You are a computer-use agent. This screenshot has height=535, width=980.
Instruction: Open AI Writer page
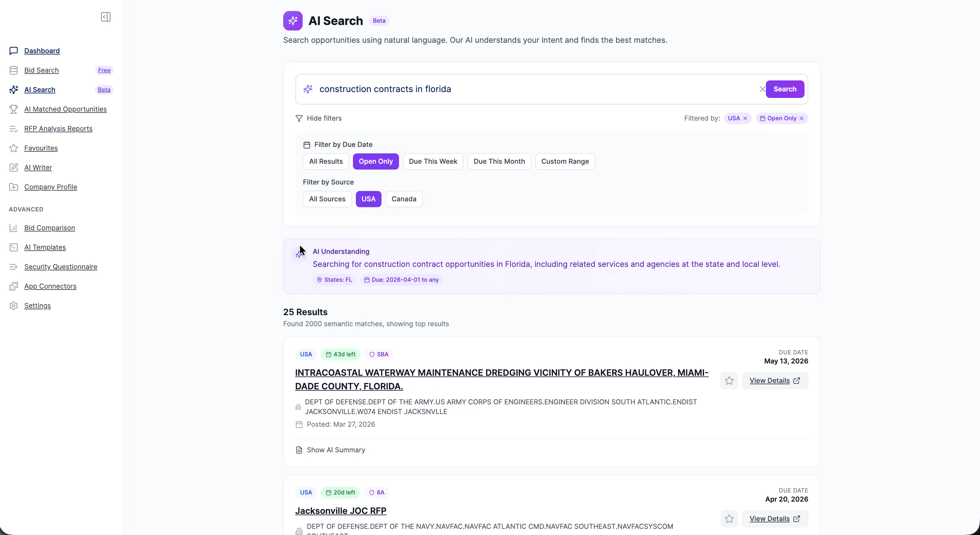pos(38,167)
